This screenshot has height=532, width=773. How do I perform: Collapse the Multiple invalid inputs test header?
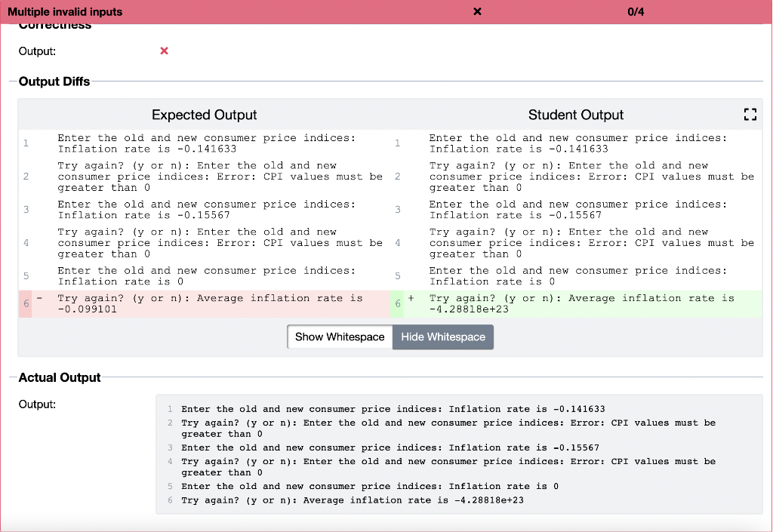click(x=386, y=12)
